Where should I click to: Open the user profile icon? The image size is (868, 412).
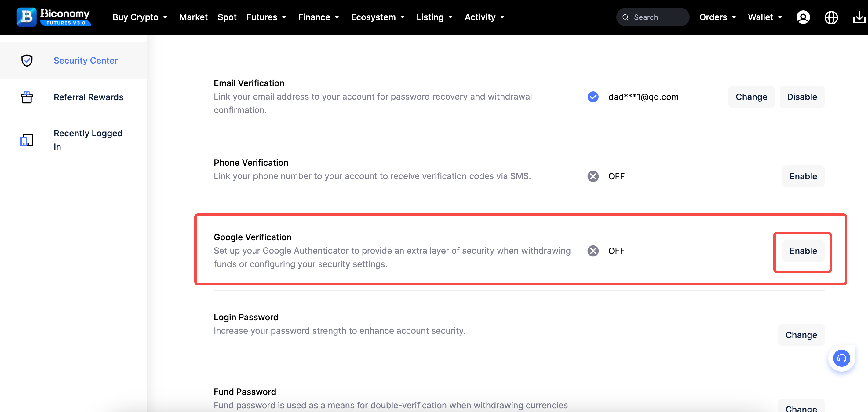(x=803, y=17)
